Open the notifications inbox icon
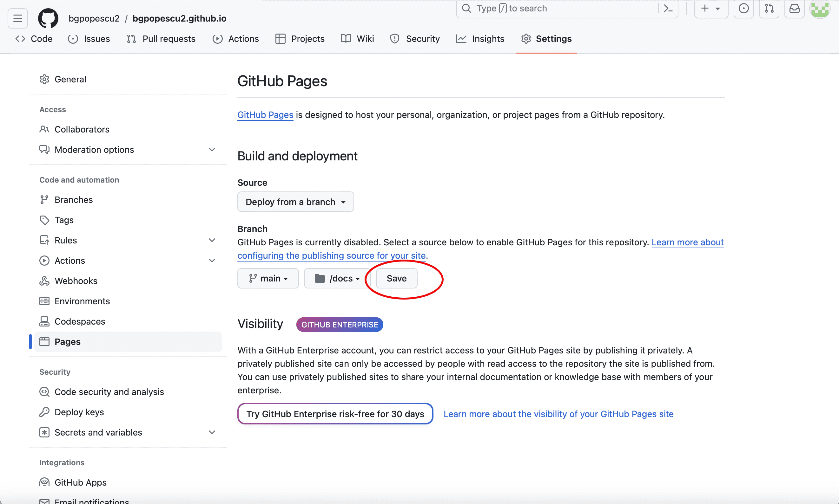The image size is (839, 504). click(794, 9)
